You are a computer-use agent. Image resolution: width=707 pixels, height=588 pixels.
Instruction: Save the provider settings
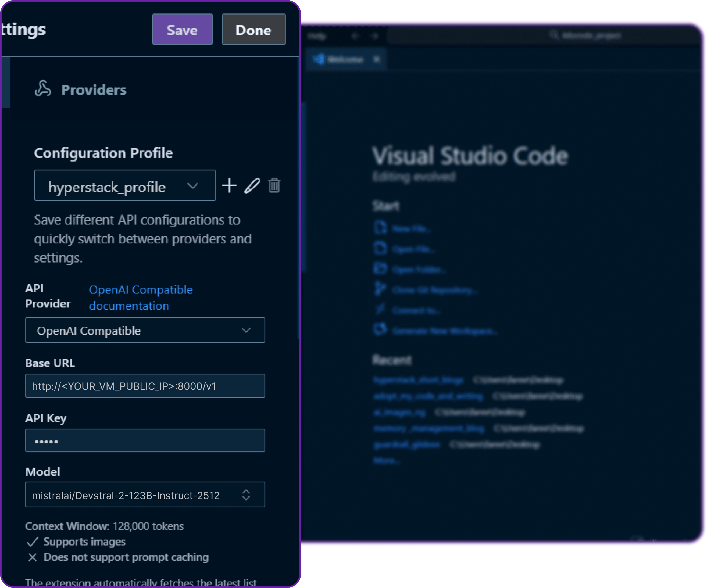182,30
